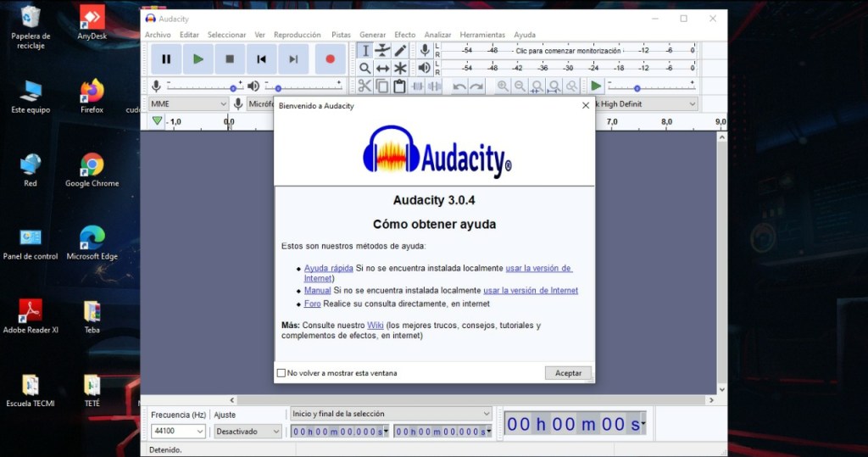Click the Pause button

pos(166,59)
